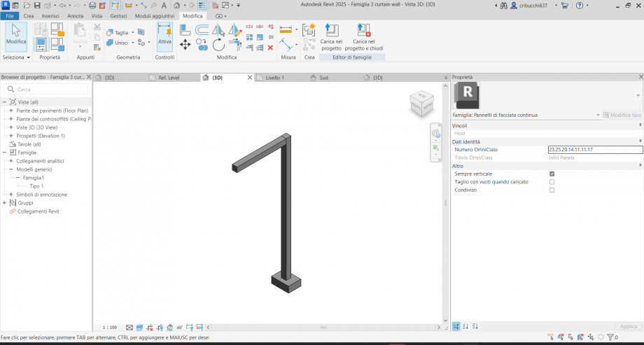Select the Rotate tool icon
This screenshot has height=345, width=644.
pyautogui.click(x=219, y=44)
